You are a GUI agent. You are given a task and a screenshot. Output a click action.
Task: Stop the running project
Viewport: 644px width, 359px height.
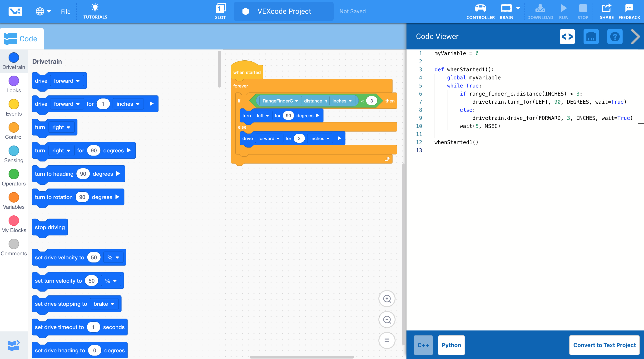[x=583, y=11]
